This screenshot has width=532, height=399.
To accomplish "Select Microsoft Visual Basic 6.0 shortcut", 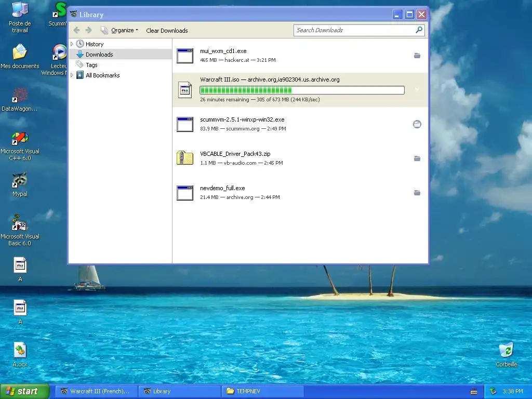I will coord(20,230).
